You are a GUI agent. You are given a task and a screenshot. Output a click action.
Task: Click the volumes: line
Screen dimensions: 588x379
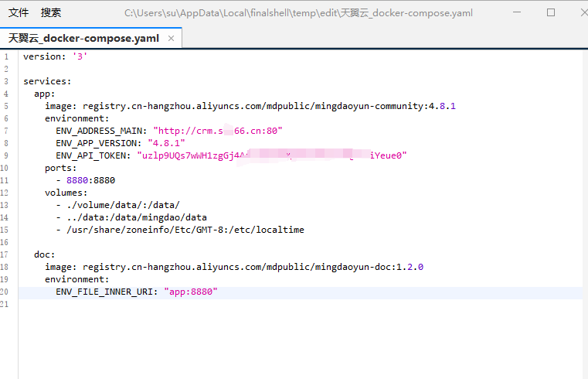tap(66, 193)
